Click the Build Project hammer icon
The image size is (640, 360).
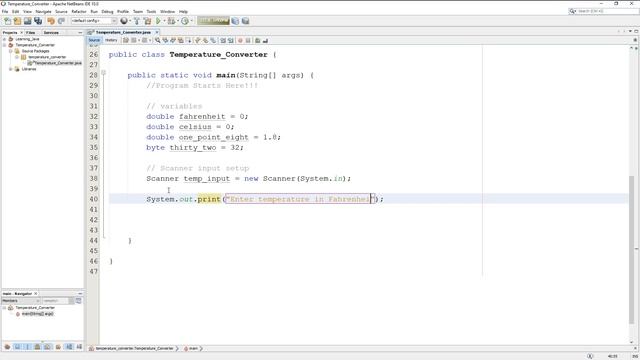tap(137, 21)
